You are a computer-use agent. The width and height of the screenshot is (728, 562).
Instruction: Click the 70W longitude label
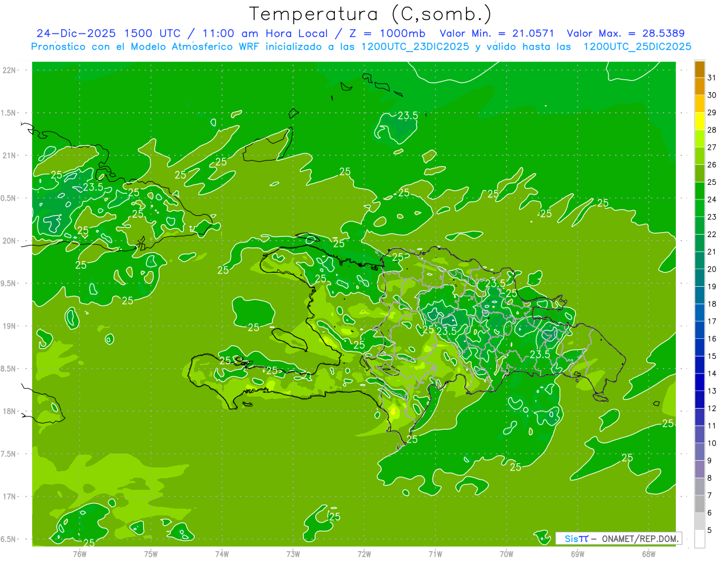tap(507, 554)
